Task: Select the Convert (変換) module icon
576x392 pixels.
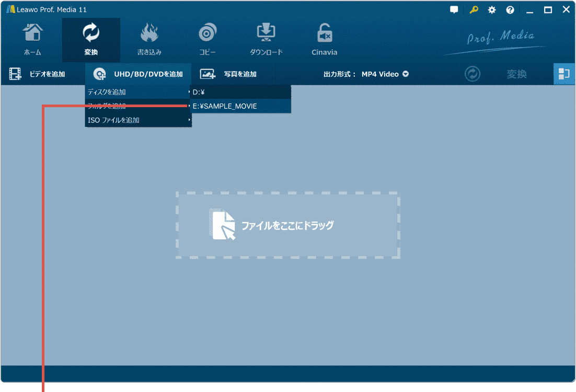Action: (91, 39)
